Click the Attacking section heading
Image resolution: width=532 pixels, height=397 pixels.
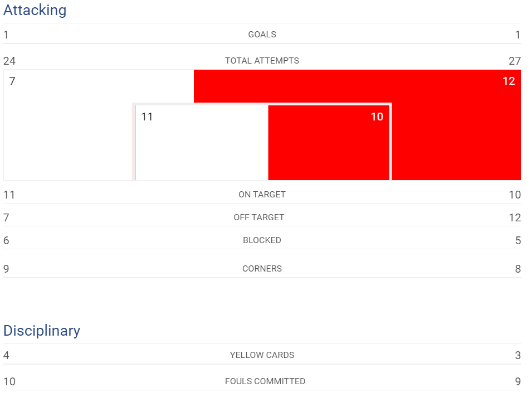pyautogui.click(x=35, y=10)
